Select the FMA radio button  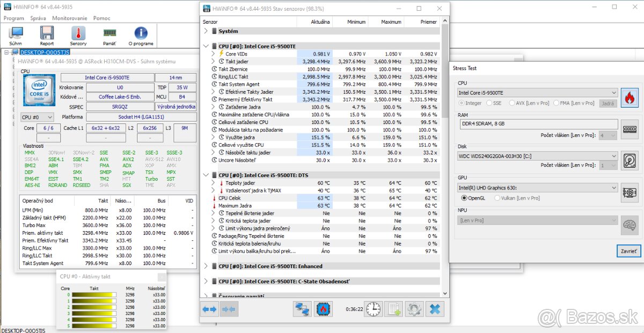[x=557, y=103]
